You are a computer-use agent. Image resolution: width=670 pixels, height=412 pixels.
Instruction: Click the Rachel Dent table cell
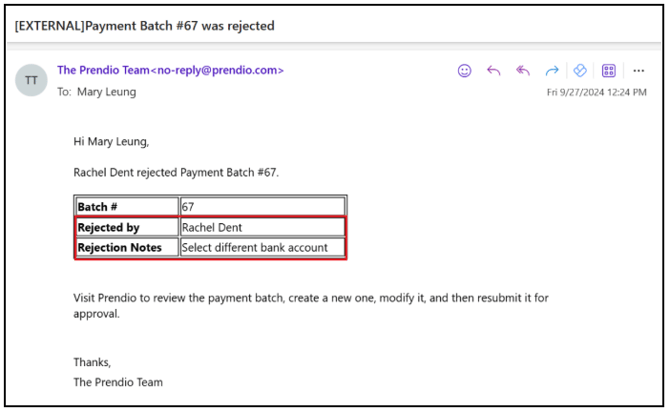tap(262, 227)
